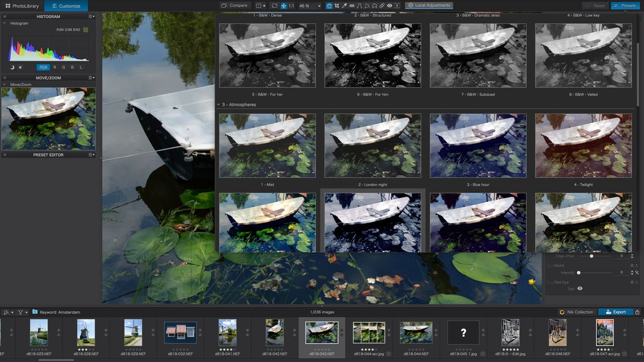Toggle the Red Eye tool eye icon

(580, 289)
